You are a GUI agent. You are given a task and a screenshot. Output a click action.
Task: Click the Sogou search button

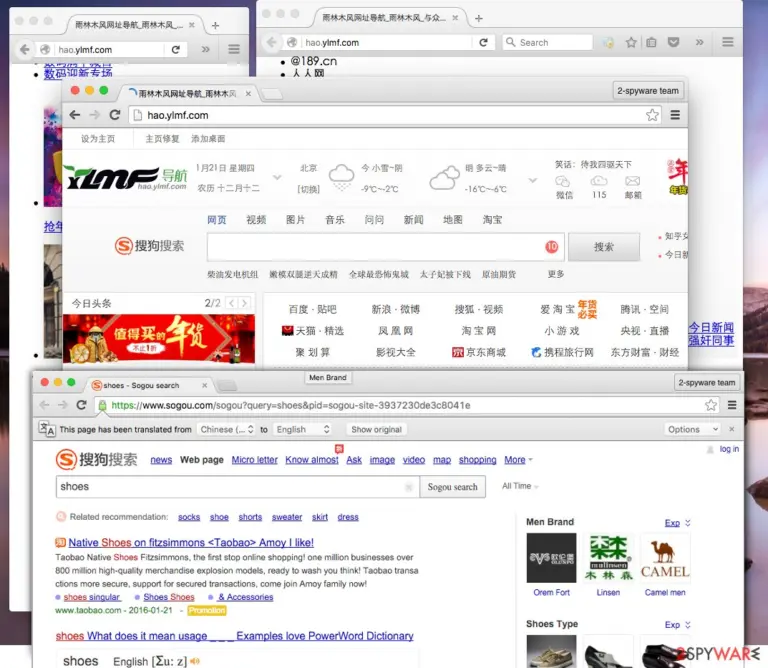coord(453,487)
